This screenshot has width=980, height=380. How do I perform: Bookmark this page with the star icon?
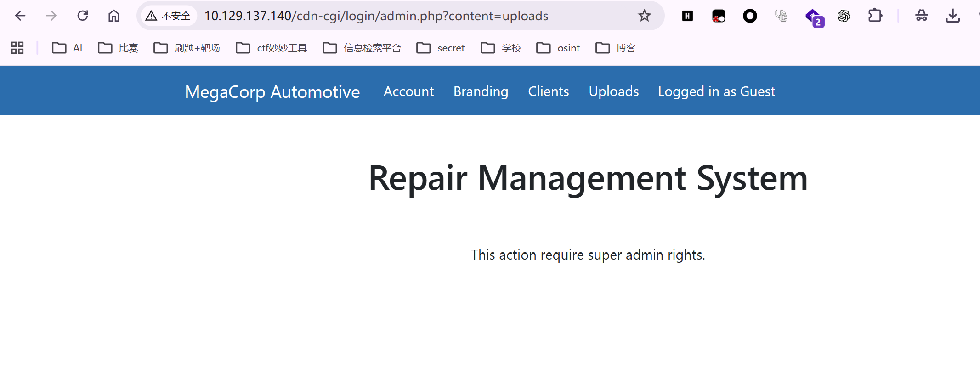(x=645, y=16)
